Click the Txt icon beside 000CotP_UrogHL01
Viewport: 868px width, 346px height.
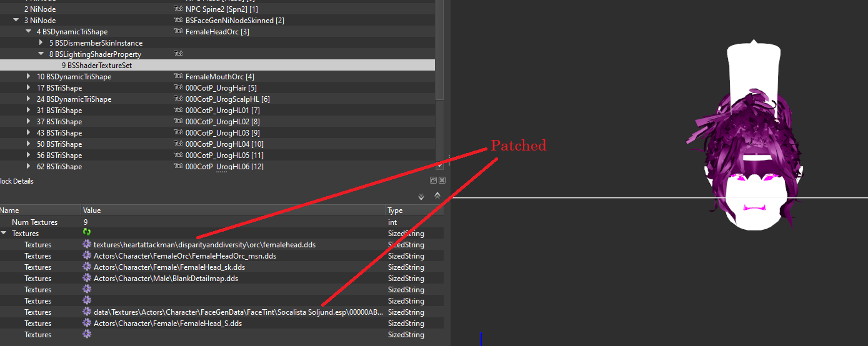coord(178,111)
